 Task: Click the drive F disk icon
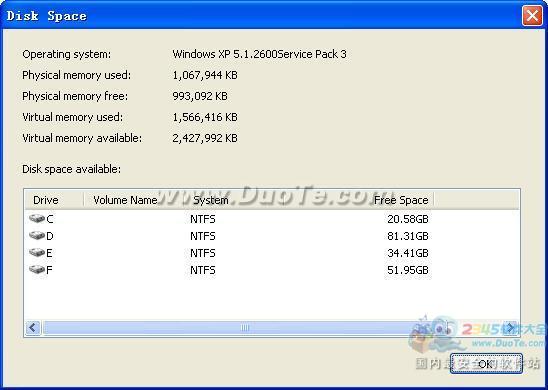click(37, 269)
